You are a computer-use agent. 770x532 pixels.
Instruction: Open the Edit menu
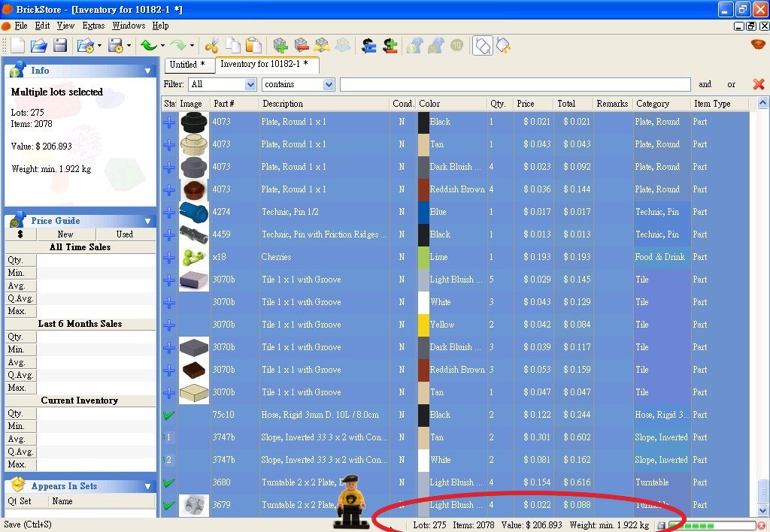point(42,26)
